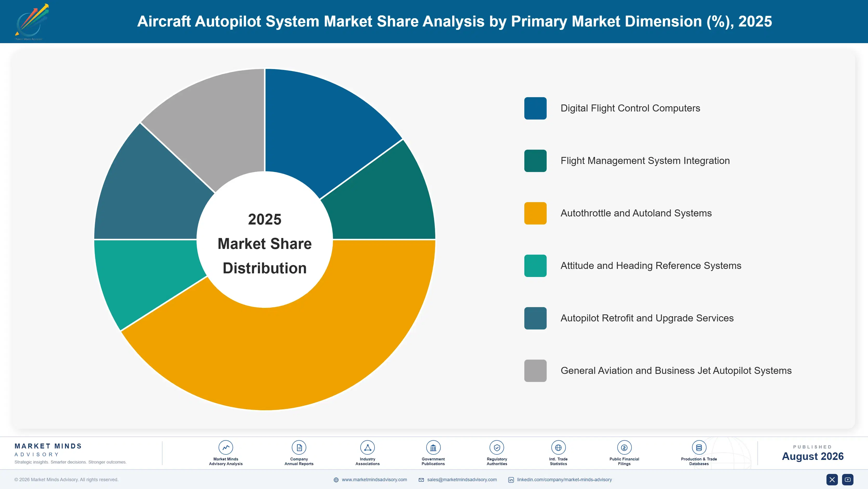Viewport: 868px width, 489px height.
Task: Click the YouTube icon in footer
Action: [x=847, y=480]
